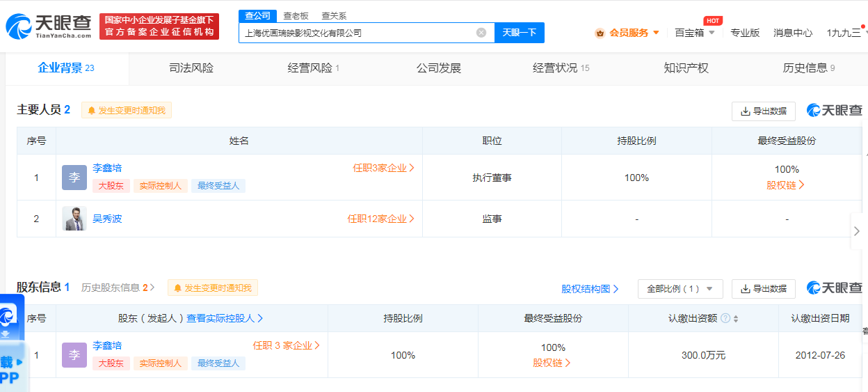868x392 pixels.
Task: Switch to the 公司发展 tab
Action: (439, 68)
